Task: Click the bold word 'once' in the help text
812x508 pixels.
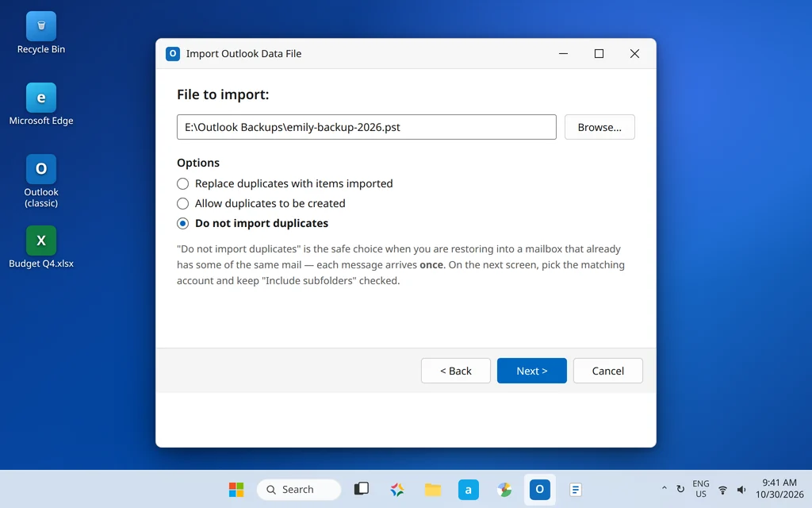Action: tap(431, 265)
